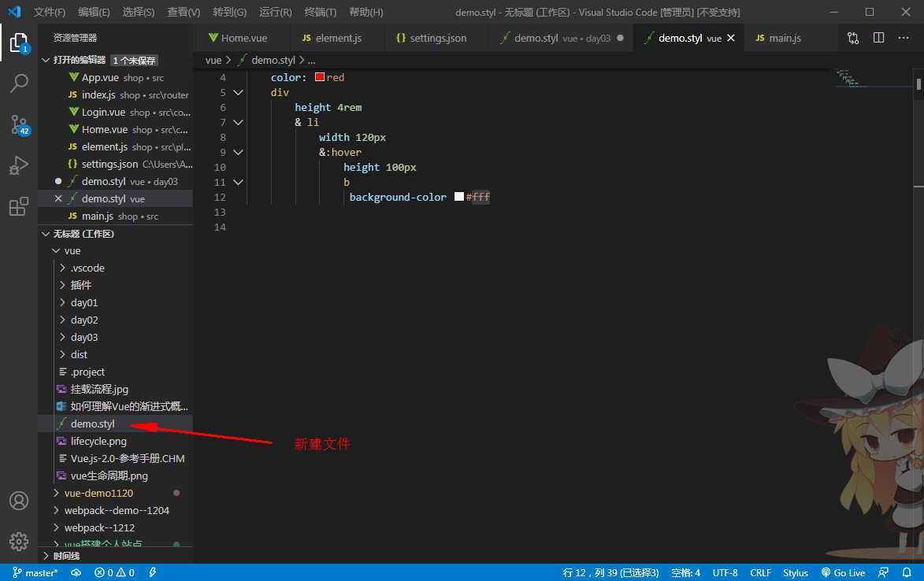924x581 pixels.
Task: Open the 转到(G) menu
Action: click(230, 12)
